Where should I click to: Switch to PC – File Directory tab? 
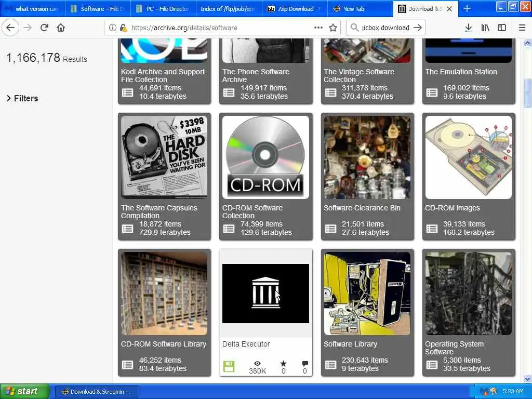coord(163,9)
